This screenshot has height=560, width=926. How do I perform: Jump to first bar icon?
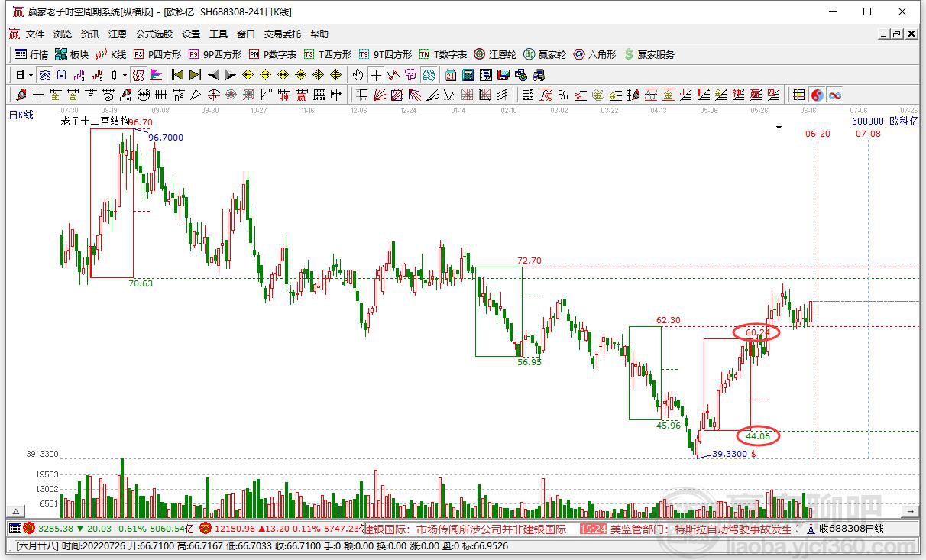(177, 75)
